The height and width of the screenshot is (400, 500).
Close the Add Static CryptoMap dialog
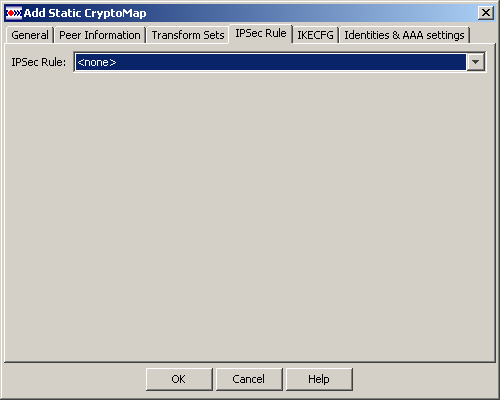(x=486, y=13)
